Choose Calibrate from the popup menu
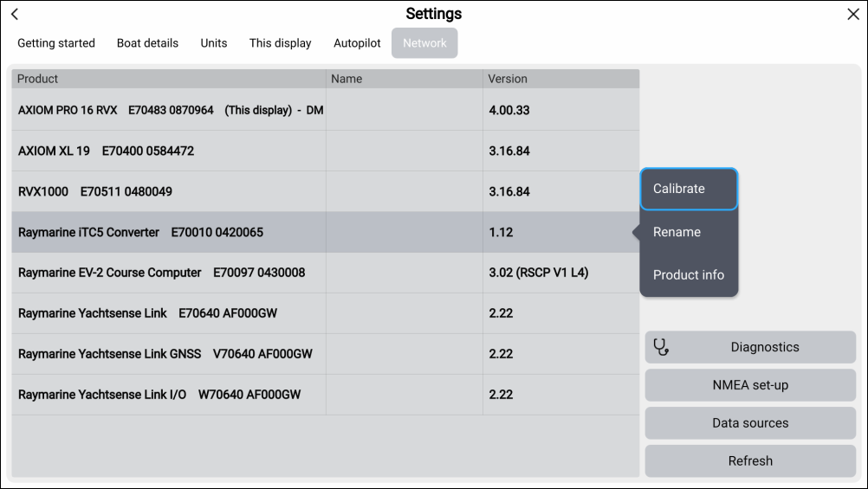This screenshot has height=489, width=868. pyautogui.click(x=689, y=189)
